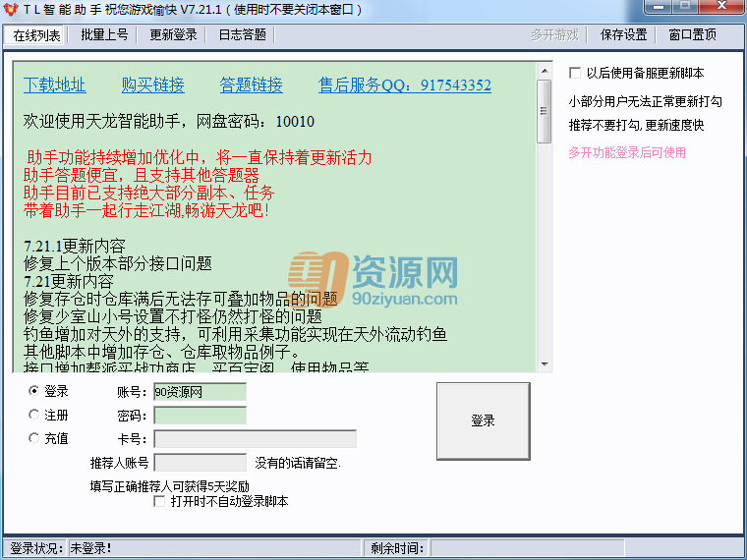This screenshot has width=747, height=560.
Task: Open the 答题链接 link
Action: coord(251,85)
